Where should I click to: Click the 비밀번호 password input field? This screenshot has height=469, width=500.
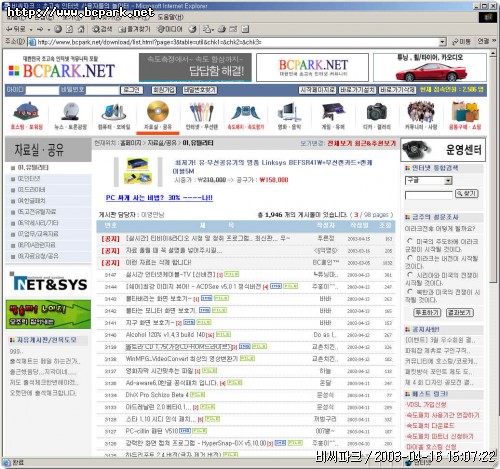pyautogui.click(x=102, y=90)
